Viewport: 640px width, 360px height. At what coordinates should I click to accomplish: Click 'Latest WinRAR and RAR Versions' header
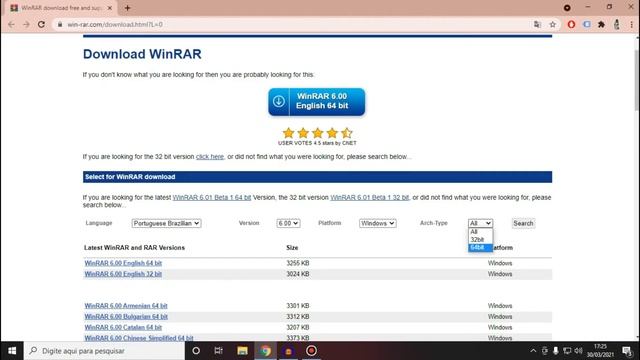click(x=134, y=248)
